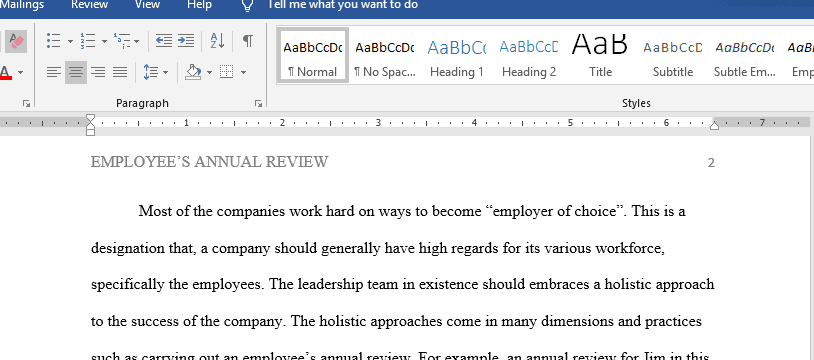Viewport: 814px width, 360px height.
Task: Click the Borders icon
Action: point(227,72)
